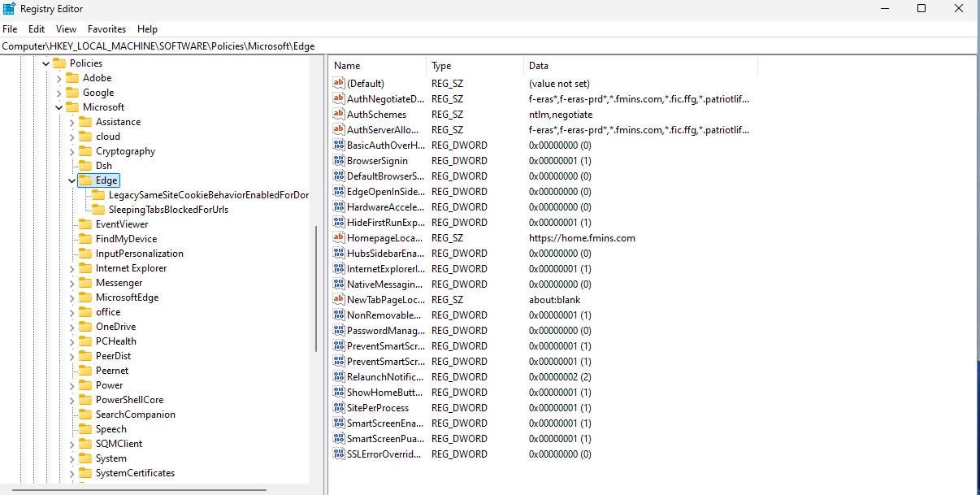980x495 pixels.
Task: Expand the SQMClient key
Action: [x=72, y=444]
